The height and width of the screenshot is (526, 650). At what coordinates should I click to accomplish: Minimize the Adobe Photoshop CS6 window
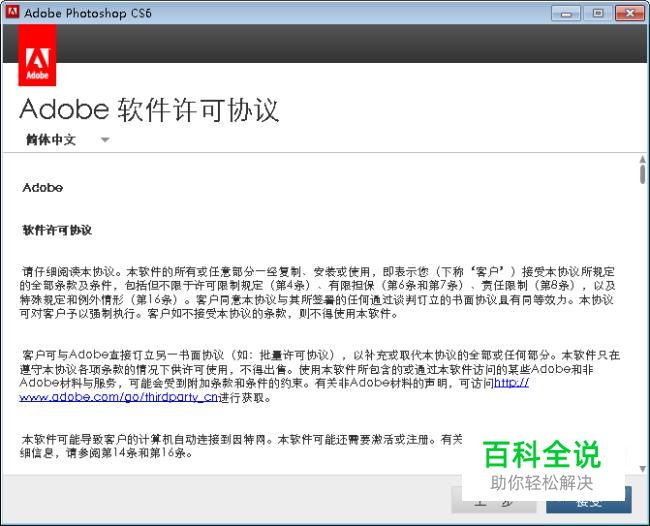tap(566, 13)
